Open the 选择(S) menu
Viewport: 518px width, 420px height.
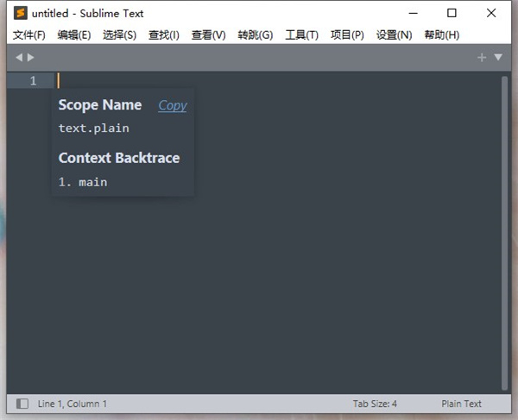point(119,35)
